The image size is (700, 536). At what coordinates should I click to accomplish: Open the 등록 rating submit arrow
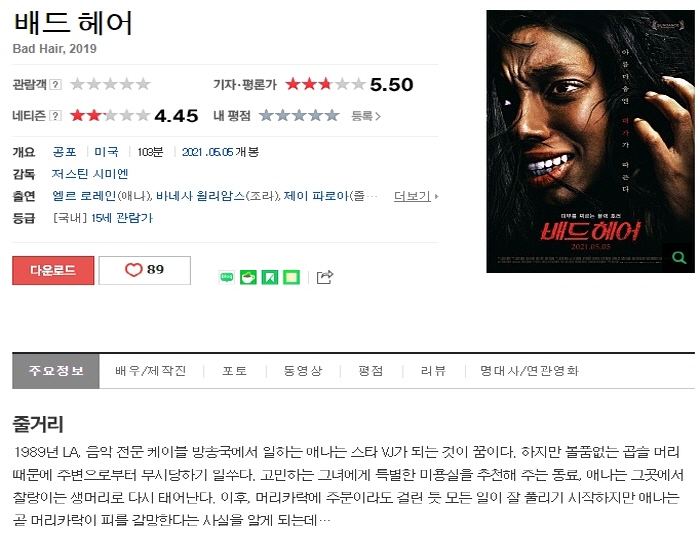[x=366, y=116]
